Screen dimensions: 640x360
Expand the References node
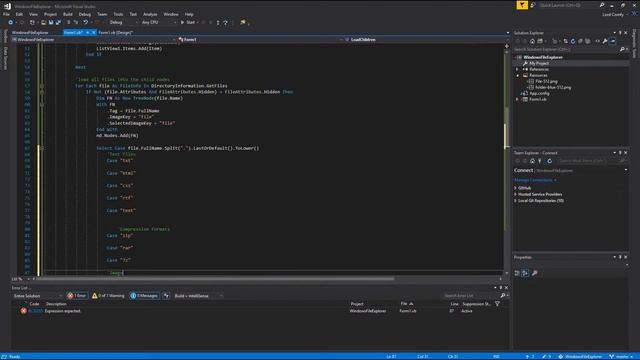(517, 69)
